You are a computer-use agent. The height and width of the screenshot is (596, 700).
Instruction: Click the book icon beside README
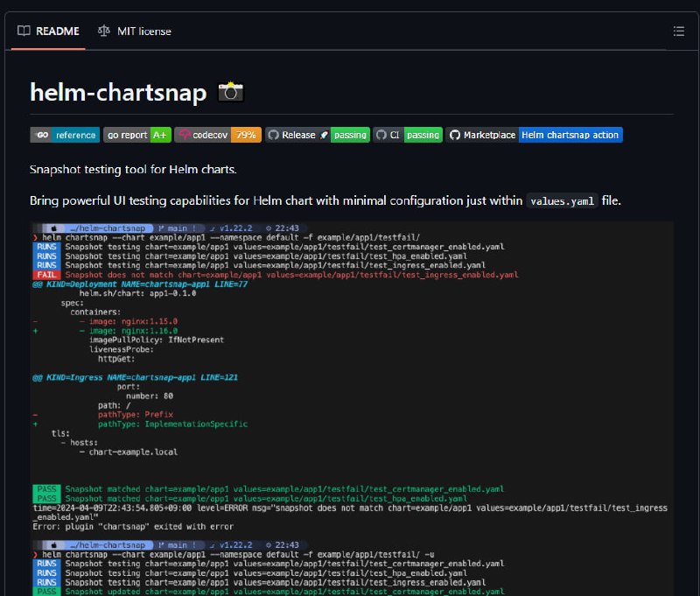point(24,31)
